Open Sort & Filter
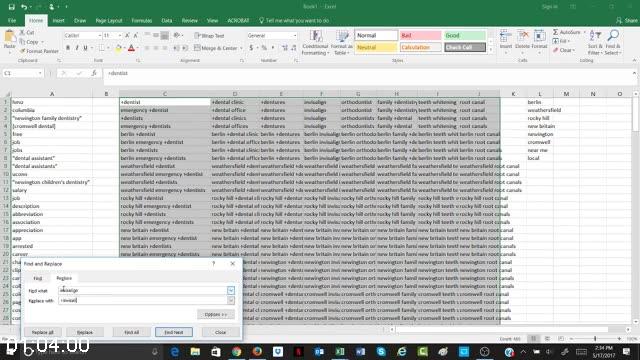 pyautogui.click(x=594, y=43)
